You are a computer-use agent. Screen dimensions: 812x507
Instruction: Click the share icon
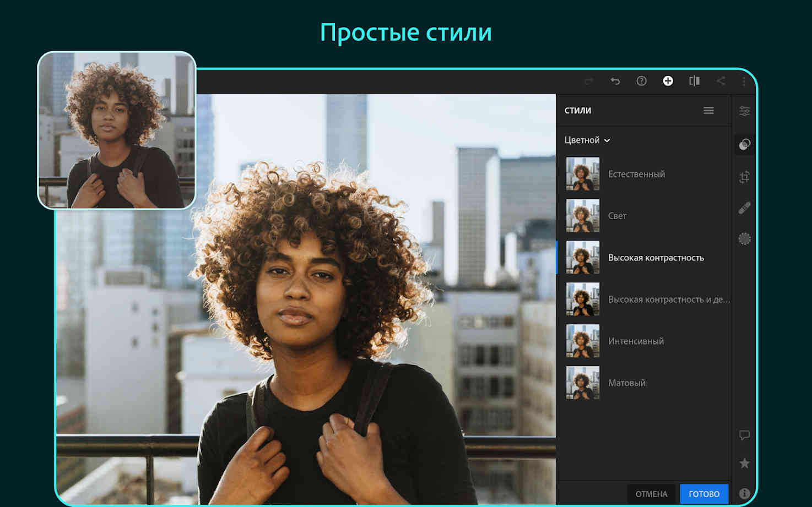tap(721, 81)
